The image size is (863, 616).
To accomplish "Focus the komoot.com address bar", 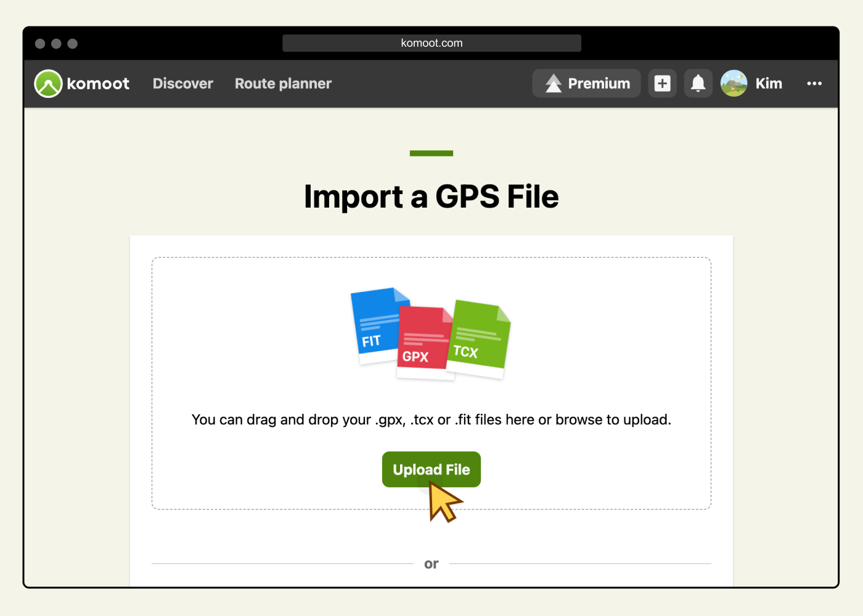I will [x=431, y=43].
